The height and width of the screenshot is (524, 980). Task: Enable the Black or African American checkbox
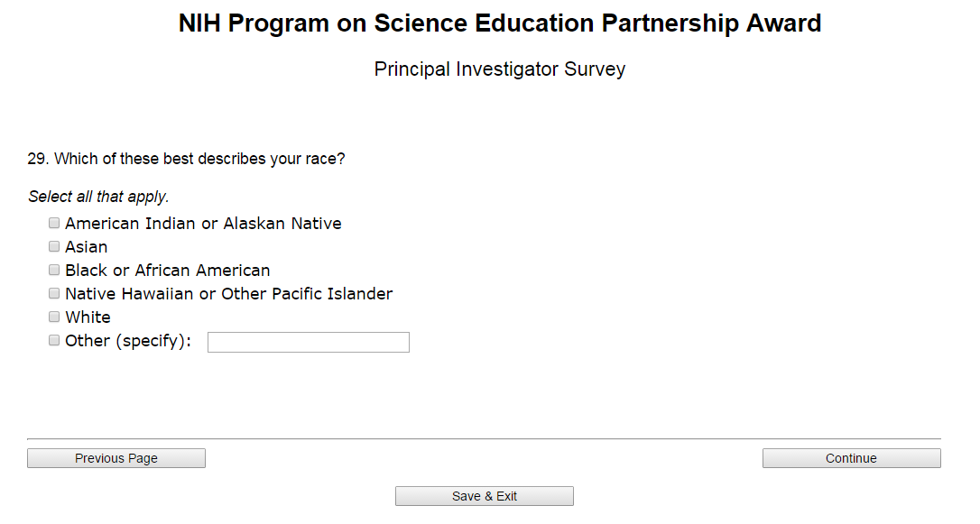click(54, 270)
